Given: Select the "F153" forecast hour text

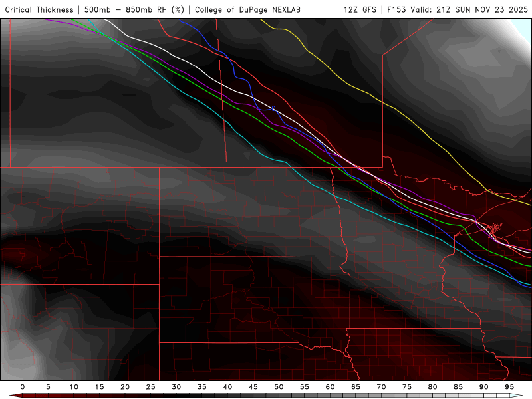Looking at the screenshot, I should 397,9.
